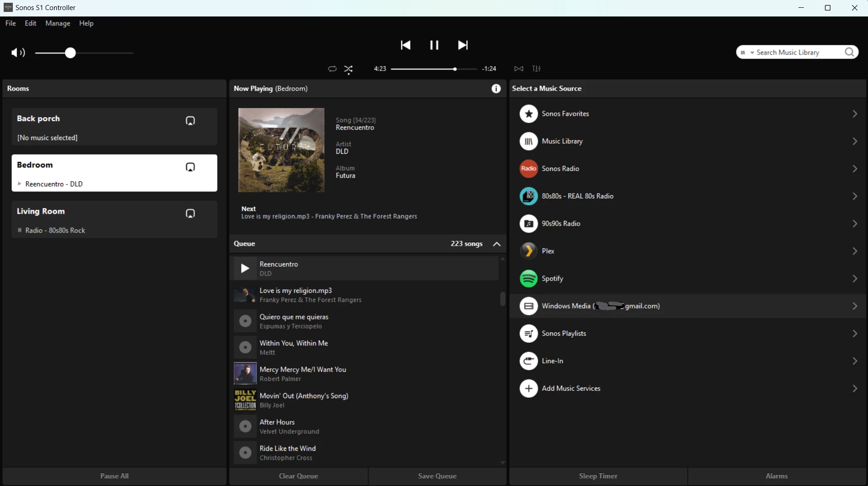This screenshot has width=868, height=486.
Task: Click the elapsed time 4:23 label
Action: [x=380, y=69]
